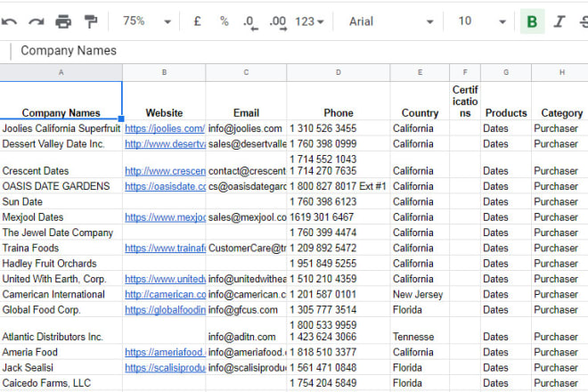Increase decimal places icon
This screenshot has height=392, width=588.
click(x=278, y=22)
